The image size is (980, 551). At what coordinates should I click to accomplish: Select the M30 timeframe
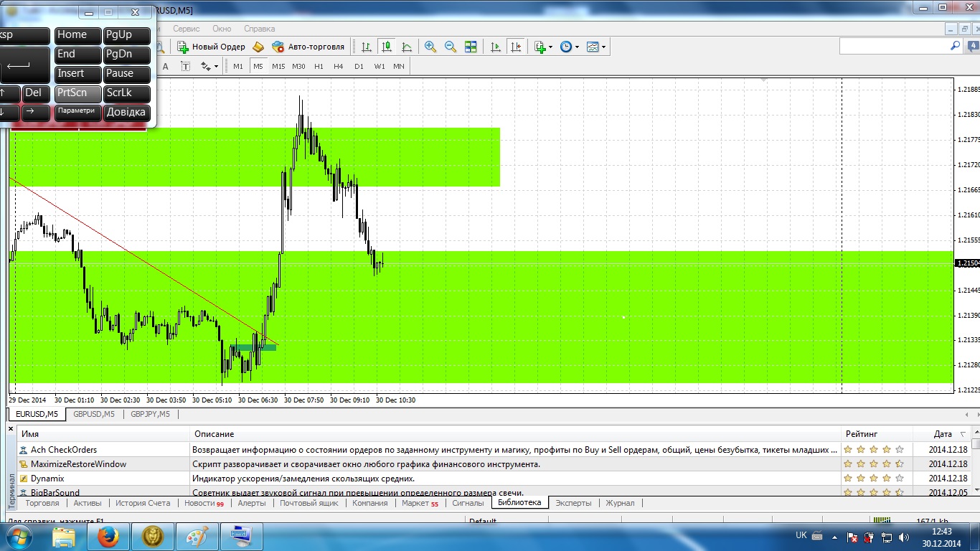click(x=298, y=66)
